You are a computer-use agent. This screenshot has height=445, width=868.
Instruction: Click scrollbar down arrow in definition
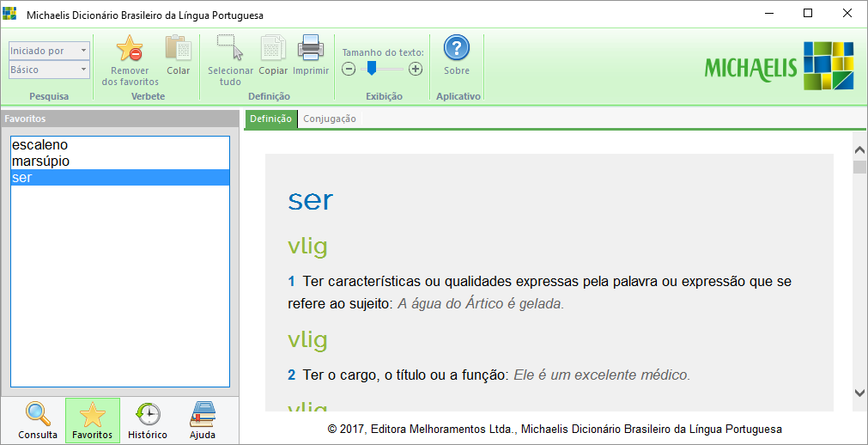859,393
